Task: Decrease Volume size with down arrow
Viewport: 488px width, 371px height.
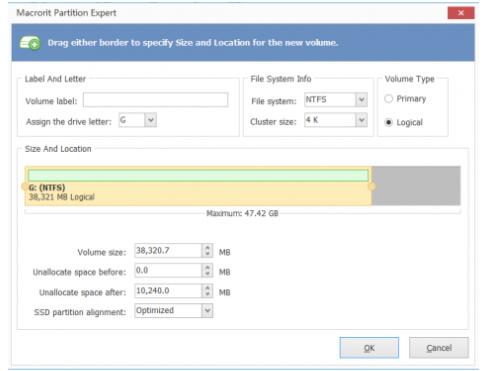Action: click(x=207, y=254)
